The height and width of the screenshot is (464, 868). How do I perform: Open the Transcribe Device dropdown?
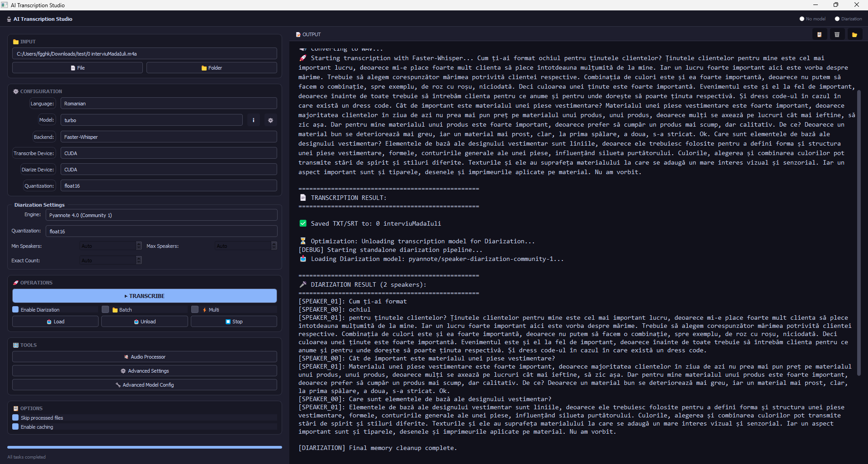(x=169, y=153)
